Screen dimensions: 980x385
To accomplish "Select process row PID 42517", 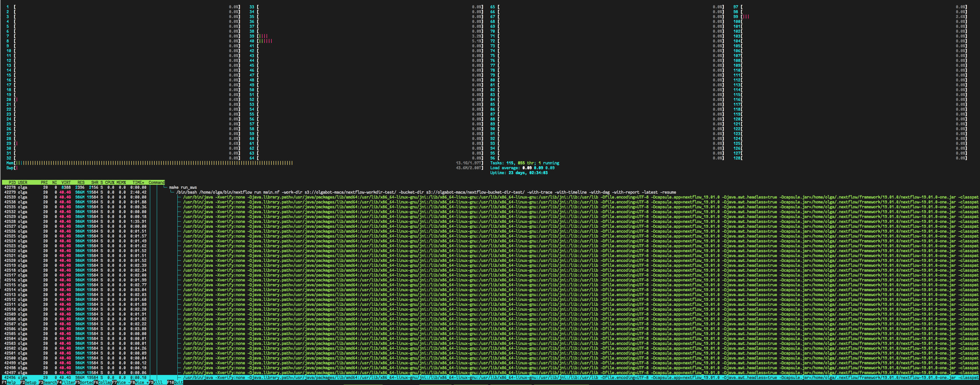I will tap(490, 275).
